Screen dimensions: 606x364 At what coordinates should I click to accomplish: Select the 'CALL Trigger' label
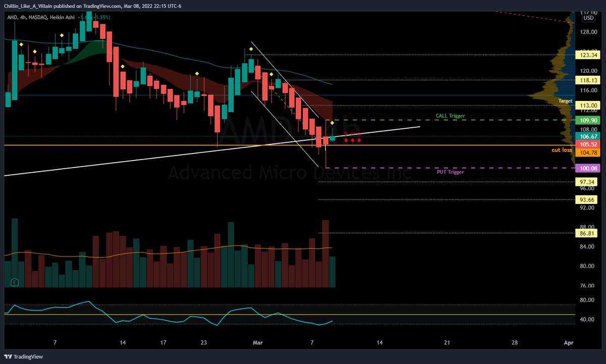click(x=450, y=116)
